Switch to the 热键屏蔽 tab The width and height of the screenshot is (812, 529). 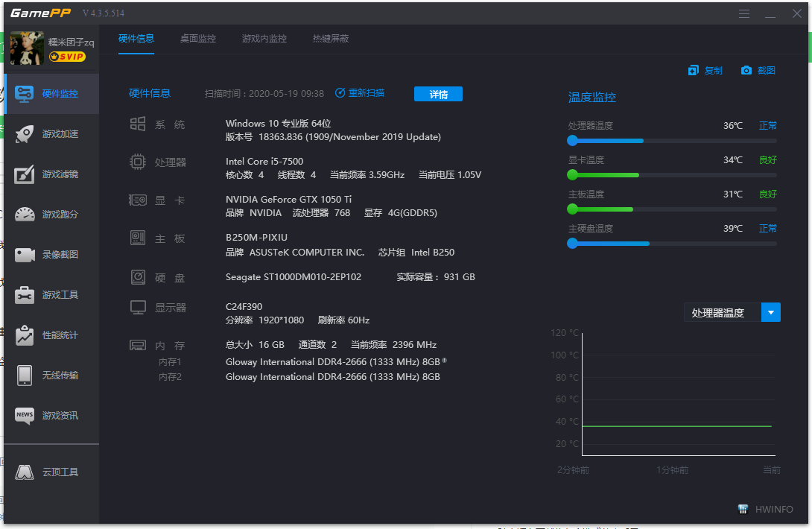[x=330, y=39]
